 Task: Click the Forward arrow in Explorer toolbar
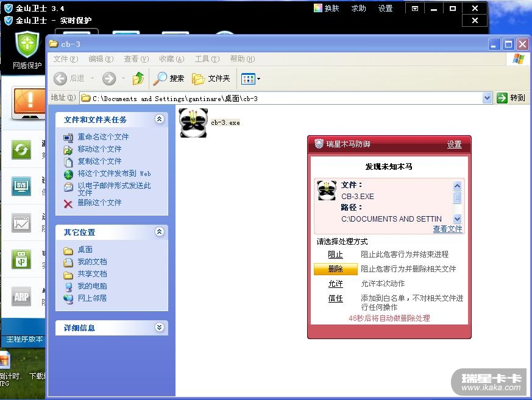[109, 79]
